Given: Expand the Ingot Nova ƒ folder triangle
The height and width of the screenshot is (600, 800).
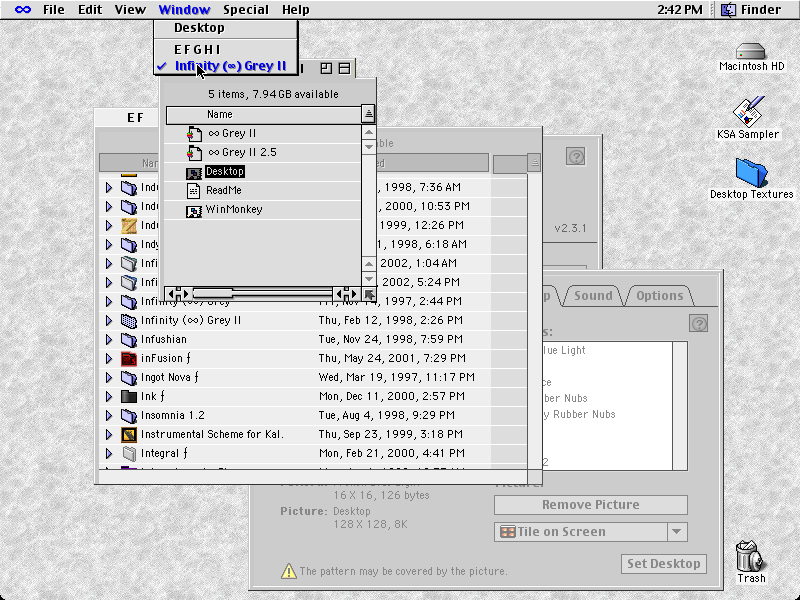Looking at the screenshot, I should point(109,378).
